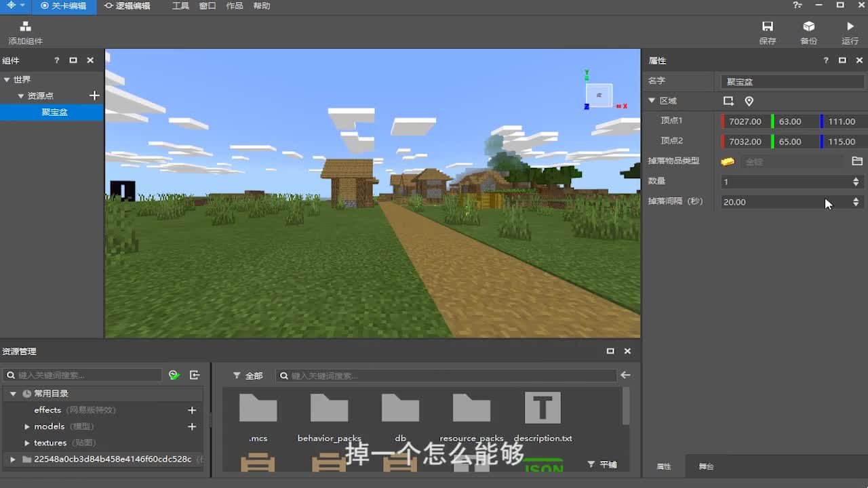Click 顶点1 Y value 63.00
868x488 pixels.
click(x=795, y=121)
